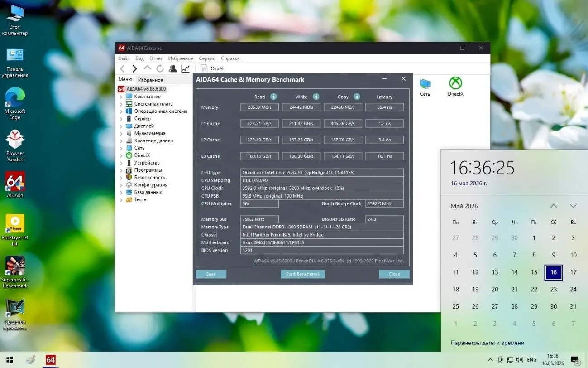This screenshot has height=368, width=588.
Task: Open the Сервис menu
Action: click(x=207, y=58)
